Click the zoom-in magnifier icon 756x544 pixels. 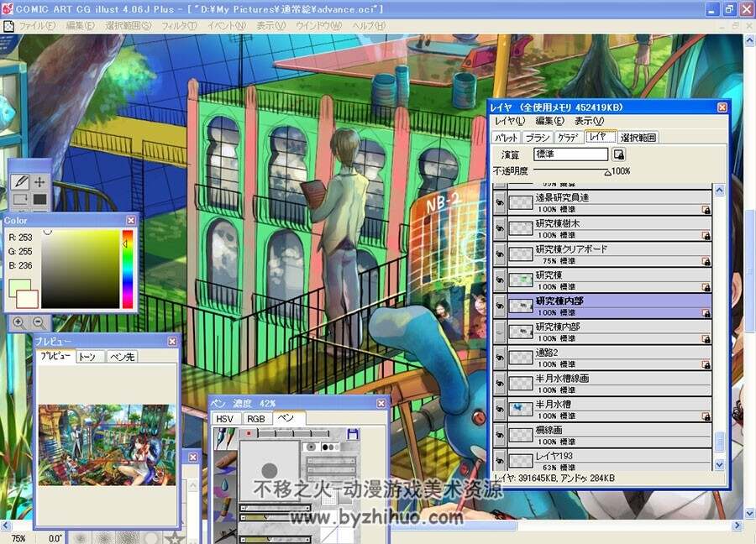coord(18,322)
